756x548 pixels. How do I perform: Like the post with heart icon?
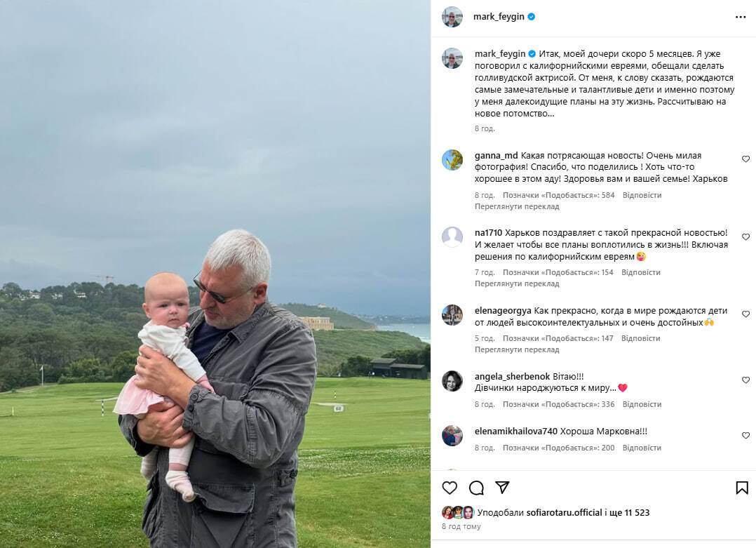pos(450,488)
